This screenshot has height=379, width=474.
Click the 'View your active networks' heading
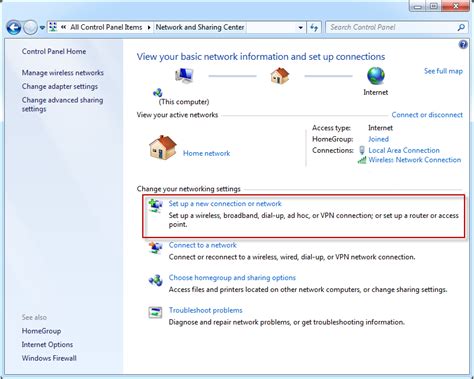pyautogui.click(x=177, y=115)
